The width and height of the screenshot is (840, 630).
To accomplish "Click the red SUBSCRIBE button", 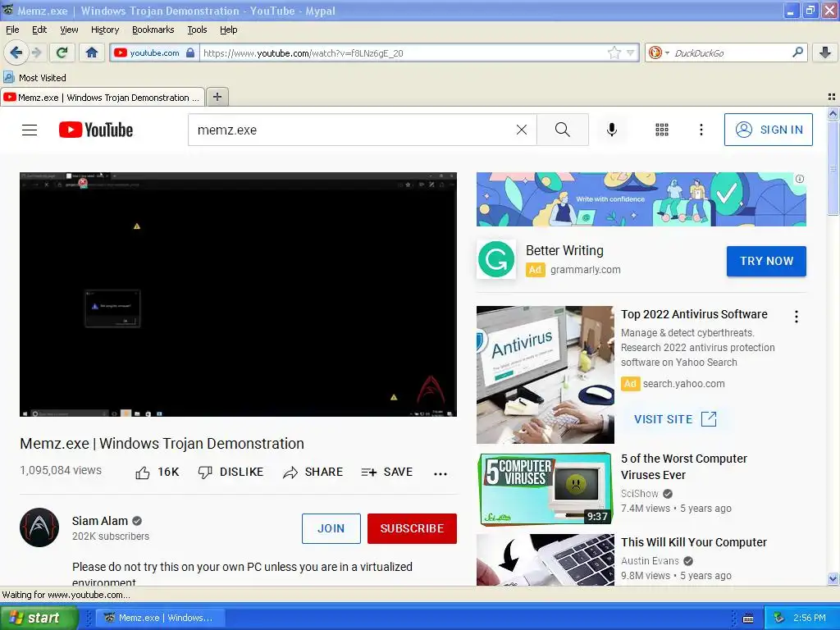I will coord(412,528).
